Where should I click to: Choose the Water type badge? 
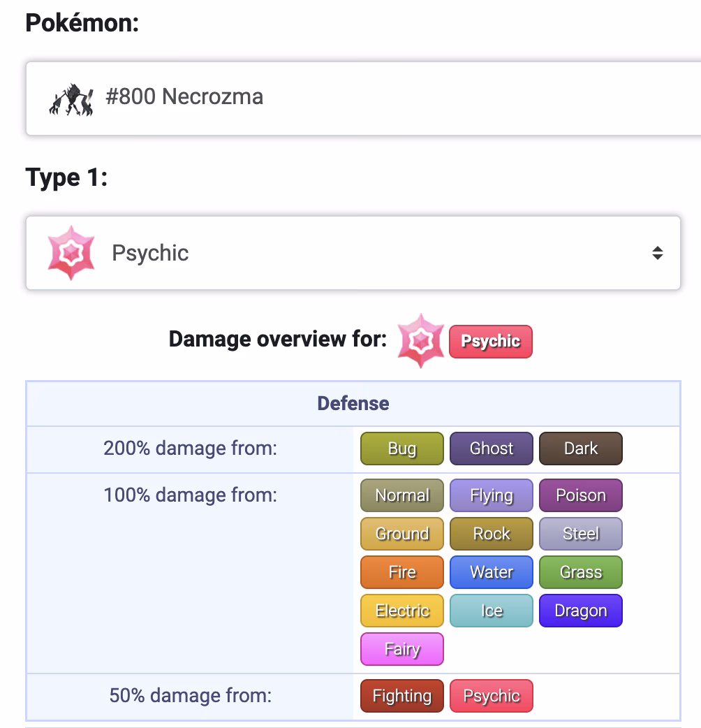click(492, 572)
